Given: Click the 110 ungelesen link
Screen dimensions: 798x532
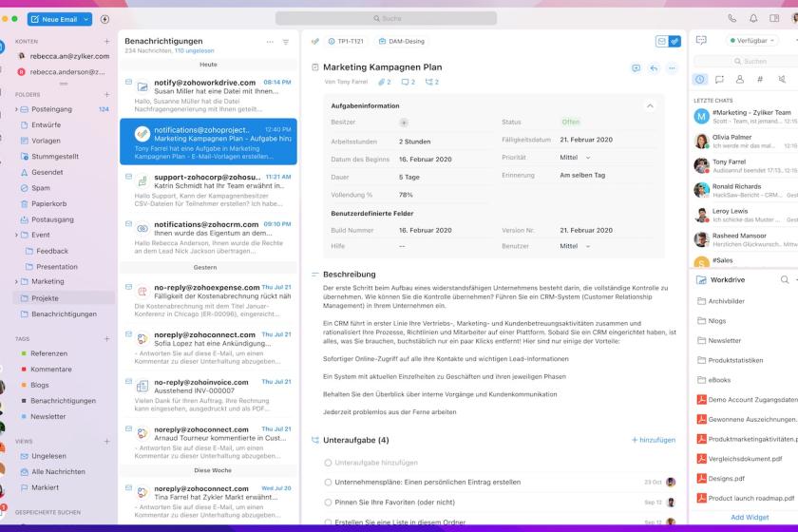Looking at the screenshot, I should pyautogui.click(x=194, y=51).
